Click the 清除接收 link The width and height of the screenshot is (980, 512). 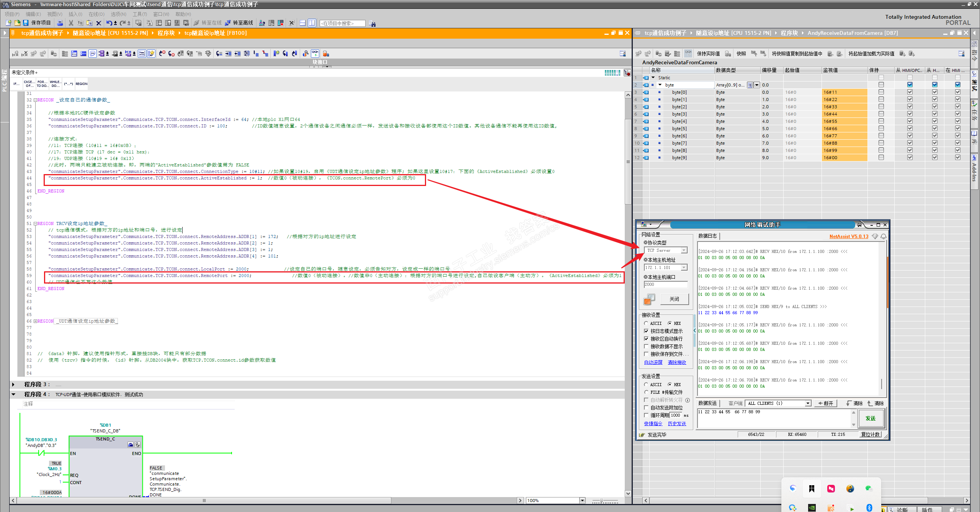(x=677, y=362)
